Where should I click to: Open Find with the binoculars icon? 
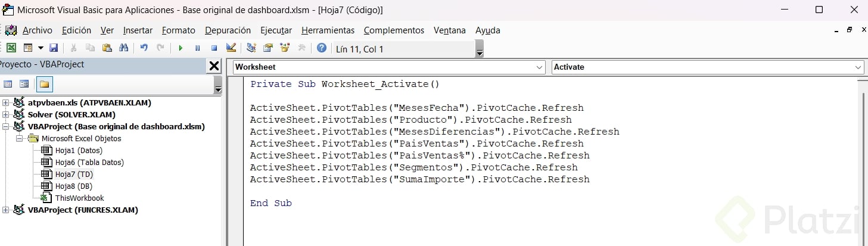click(x=124, y=48)
